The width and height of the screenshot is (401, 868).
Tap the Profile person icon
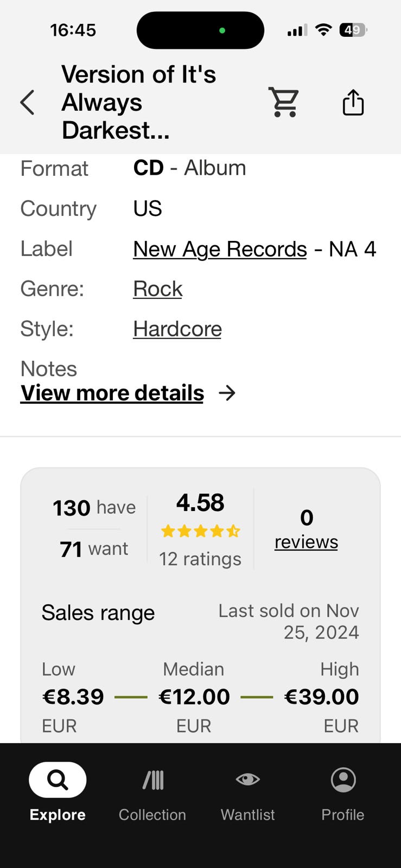(x=343, y=780)
